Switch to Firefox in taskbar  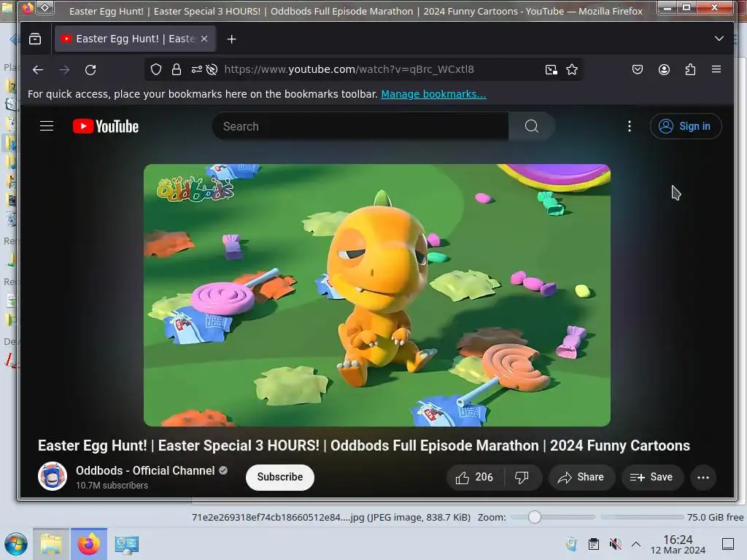pyautogui.click(x=89, y=544)
